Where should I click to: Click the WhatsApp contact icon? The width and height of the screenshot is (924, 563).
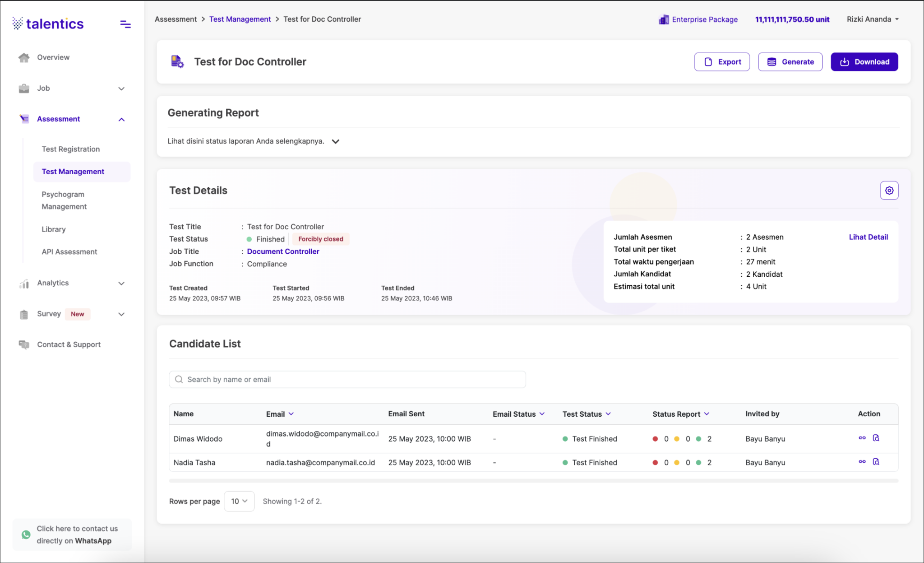[26, 535]
